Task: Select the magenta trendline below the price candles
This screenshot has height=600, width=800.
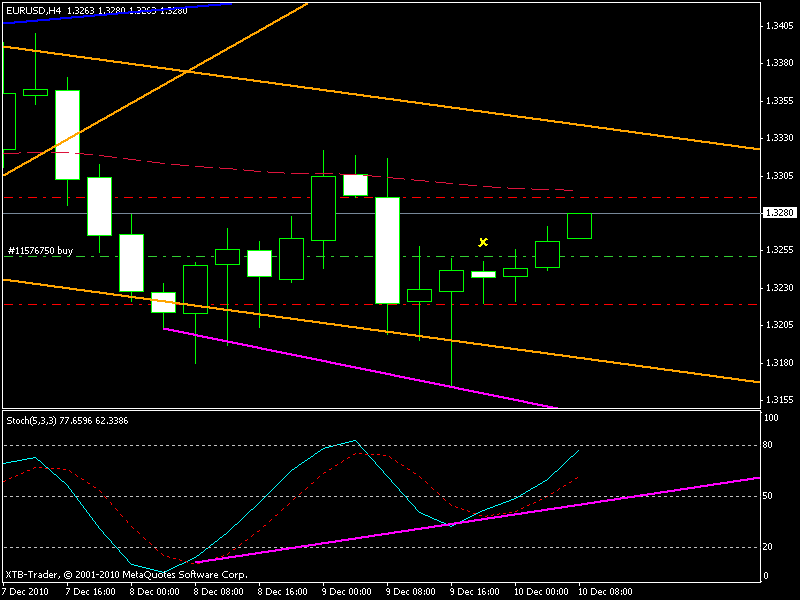Action: click(360, 368)
